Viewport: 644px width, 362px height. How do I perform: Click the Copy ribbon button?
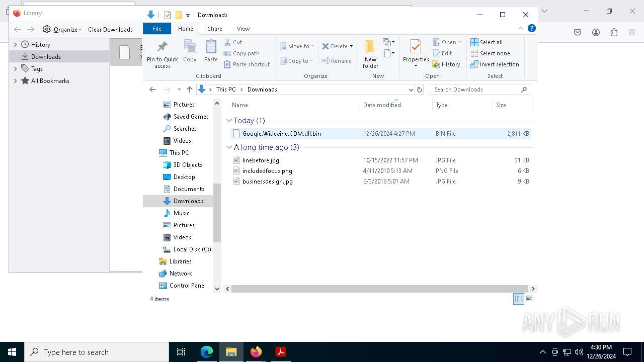pyautogui.click(x=190, y=51)
